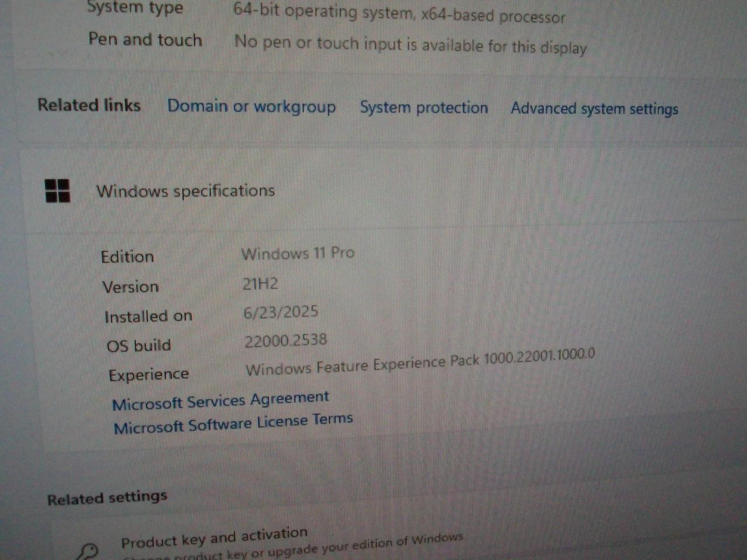The image size is (747, 560).
Task: Select the Windows Feature Experience Pack value
Action: pos(420,362)
